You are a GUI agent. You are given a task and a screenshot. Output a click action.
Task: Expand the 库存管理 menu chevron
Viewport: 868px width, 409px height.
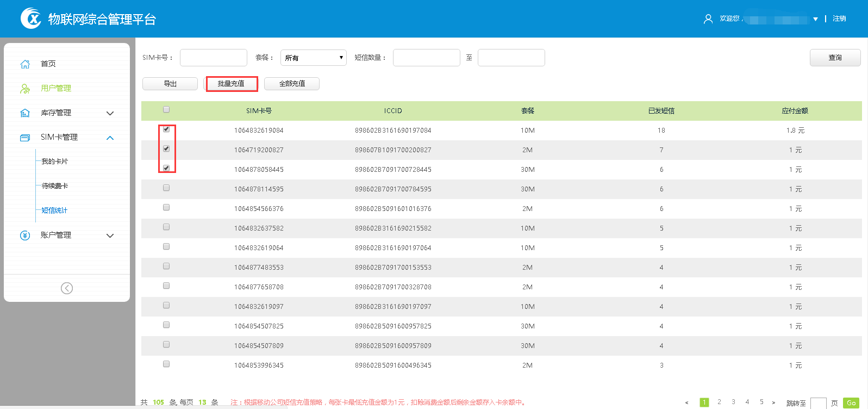point(110,113)
